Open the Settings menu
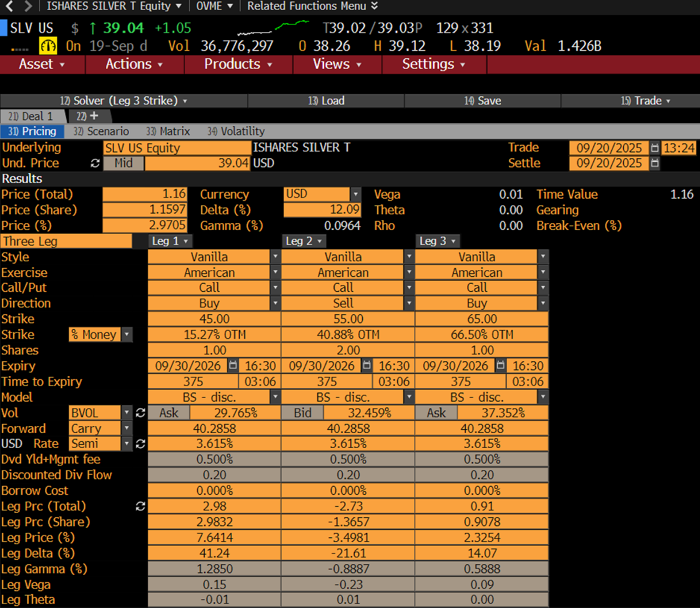Image resolution: width=700 pixels, height=608 pixels. pos(434,64)
